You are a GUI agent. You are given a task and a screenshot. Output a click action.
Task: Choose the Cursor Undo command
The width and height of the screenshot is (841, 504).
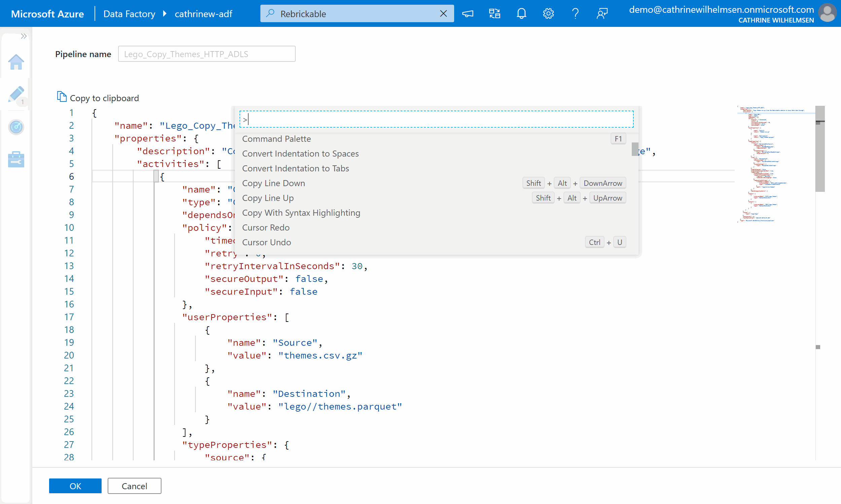pos(266,242)
